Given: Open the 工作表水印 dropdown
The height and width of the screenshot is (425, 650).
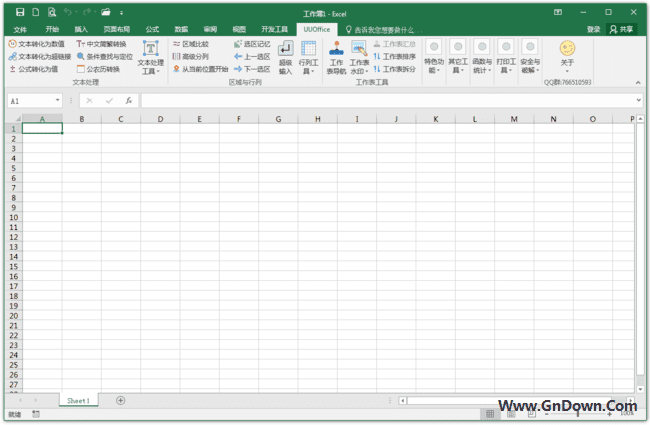Looking at the screenshot, I should (359, 57).
